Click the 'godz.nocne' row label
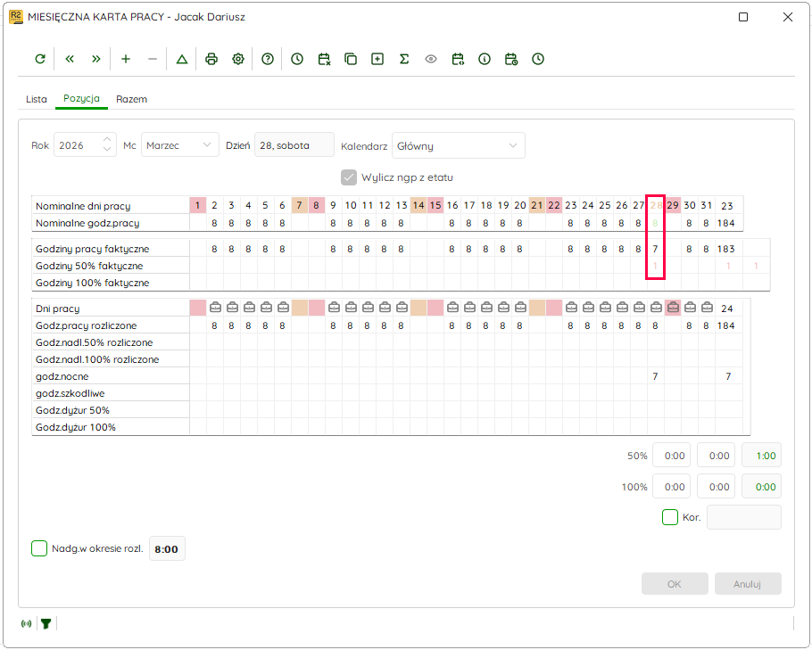 coord(62,377)
